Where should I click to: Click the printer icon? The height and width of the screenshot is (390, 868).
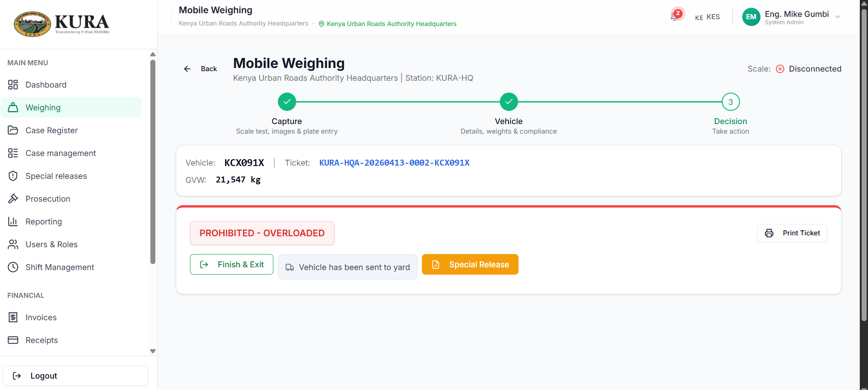[769, 233]
